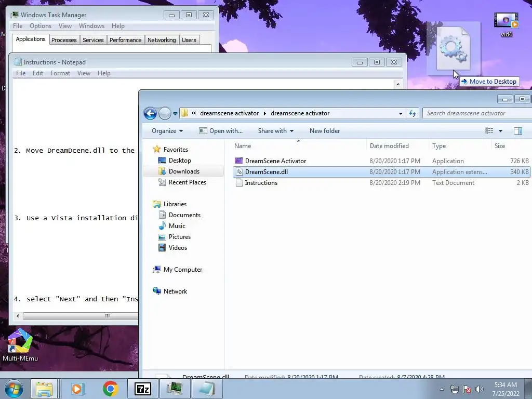Open the address bar history dropdown arrow
This screenshot has height=399, width=532.
(401, 113)
